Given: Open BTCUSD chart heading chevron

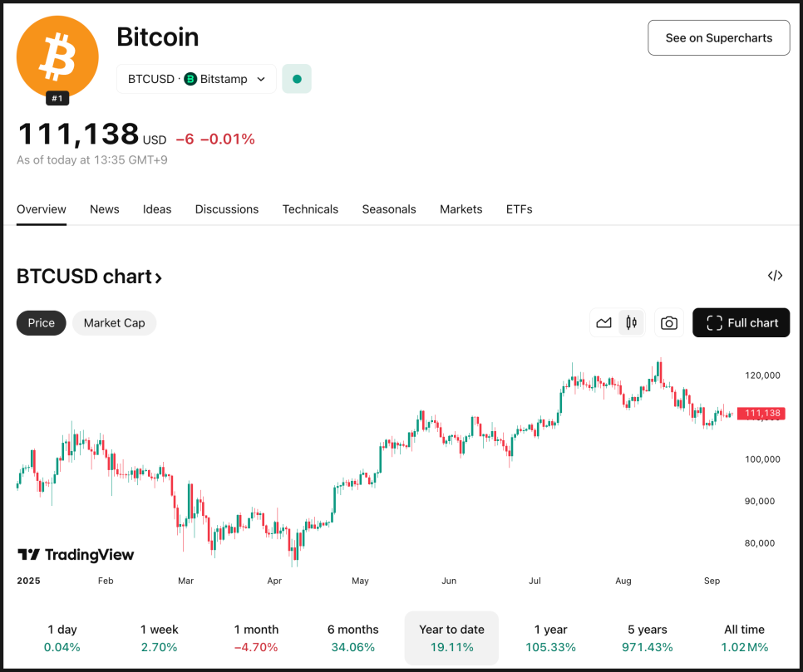Looking at the screenshot, I should tap(158, 278).
